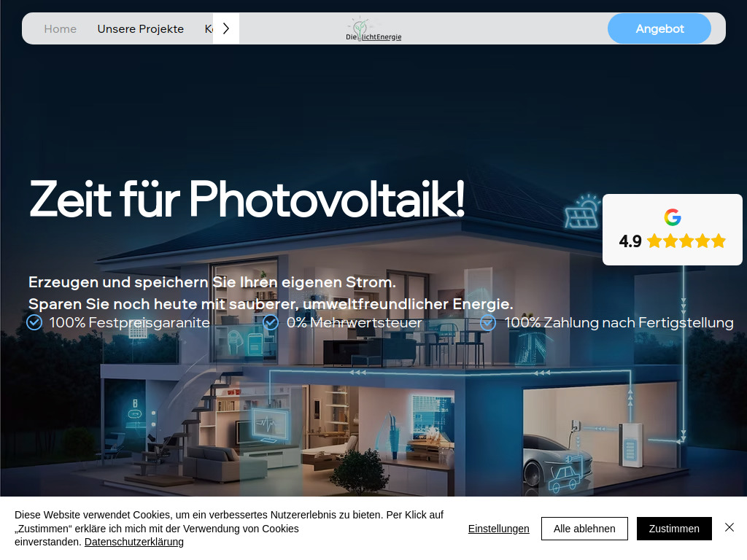Screen dimensions: 747x560
Task: Click the small solar panel graphic near roof
Action: pos(581,217)
